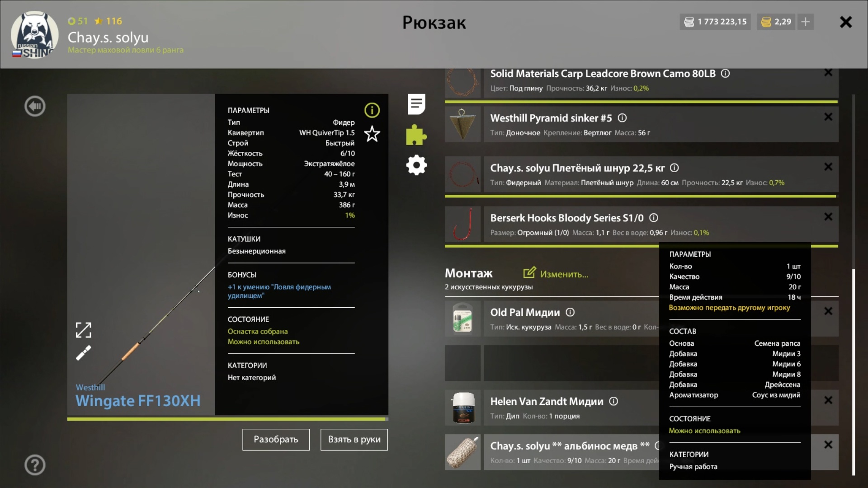Expand the rod image fullscreen icon

tap(84, 330)
